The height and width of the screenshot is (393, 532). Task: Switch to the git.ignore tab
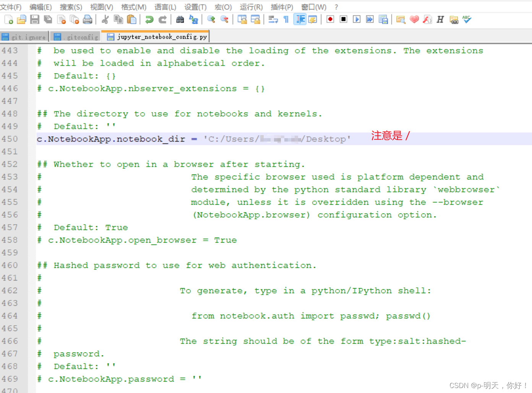pos(24,37)
